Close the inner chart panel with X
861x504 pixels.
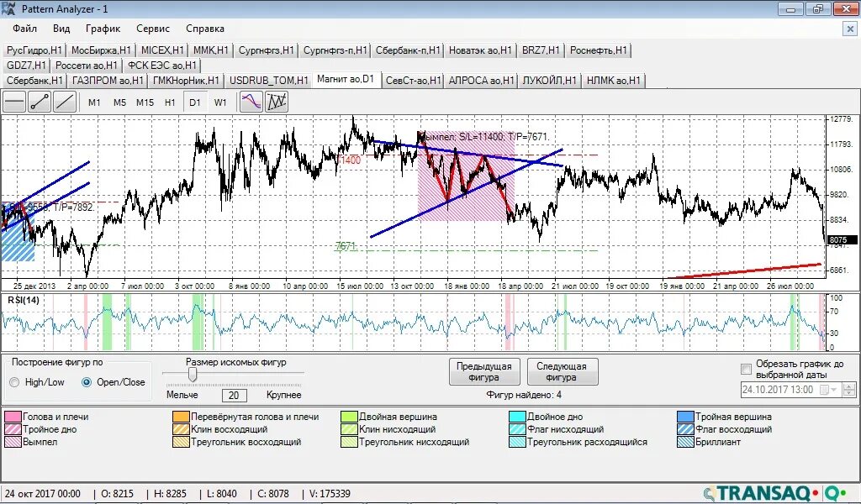click(x=849, y=29)
